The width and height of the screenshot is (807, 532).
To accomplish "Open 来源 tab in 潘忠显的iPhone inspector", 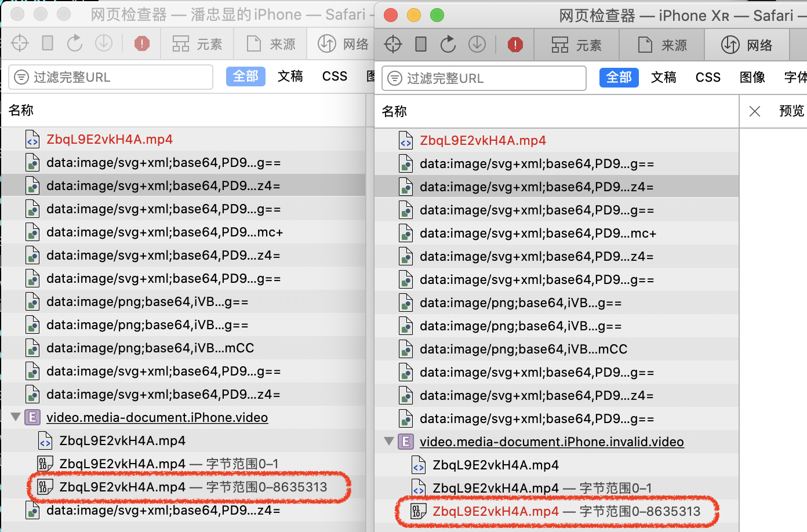I will pos(271,43).
